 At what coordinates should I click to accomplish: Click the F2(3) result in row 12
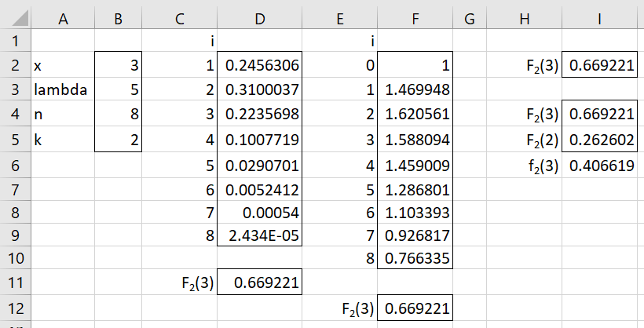pyautogui.click(x=415, y=308)
